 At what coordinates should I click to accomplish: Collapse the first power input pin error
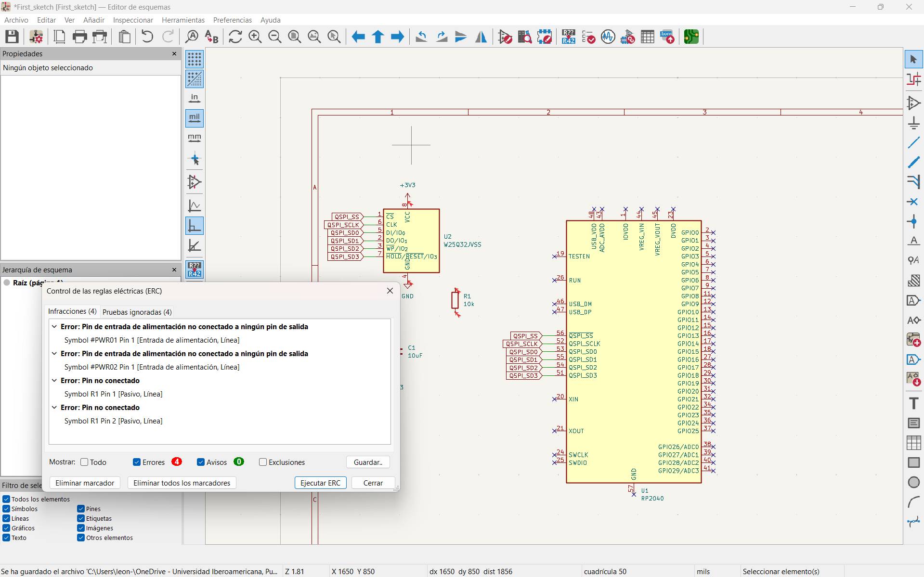point(54,327)
